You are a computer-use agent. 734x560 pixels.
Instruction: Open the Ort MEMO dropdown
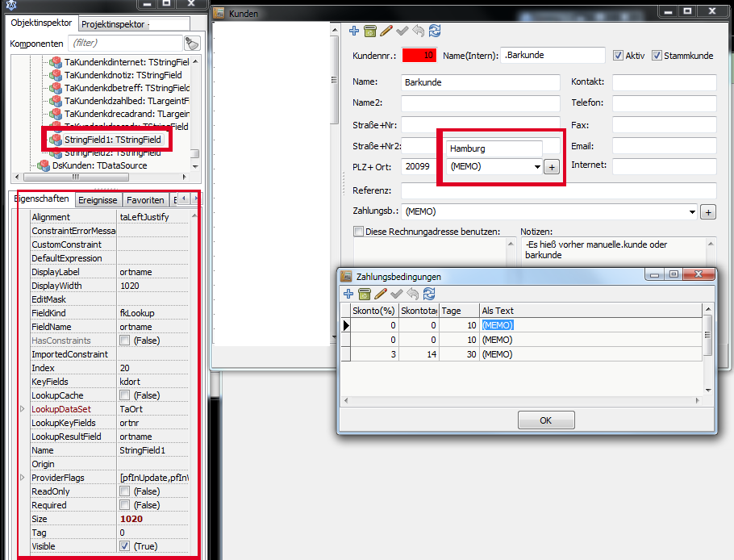tap(537, 167)
